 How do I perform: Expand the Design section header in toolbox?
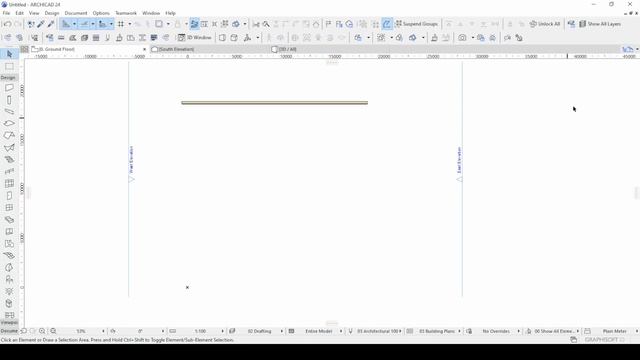tap(8, 77)
